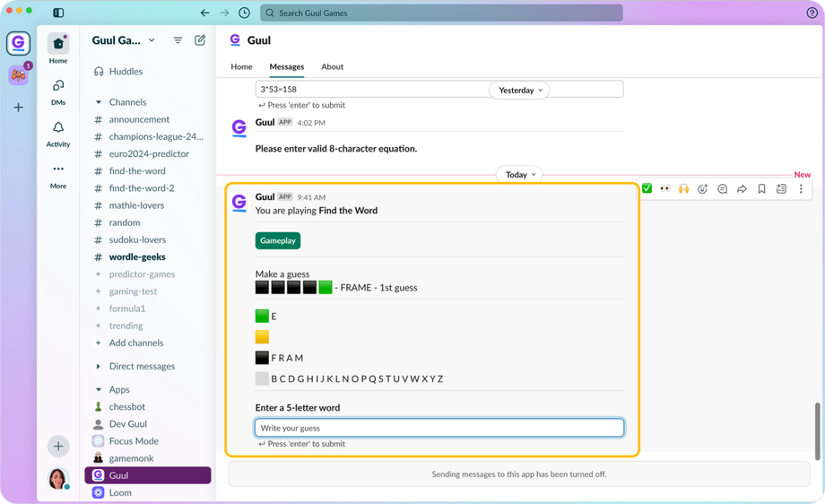
Task: React with the eyes emoji
Action: [665, 188]
